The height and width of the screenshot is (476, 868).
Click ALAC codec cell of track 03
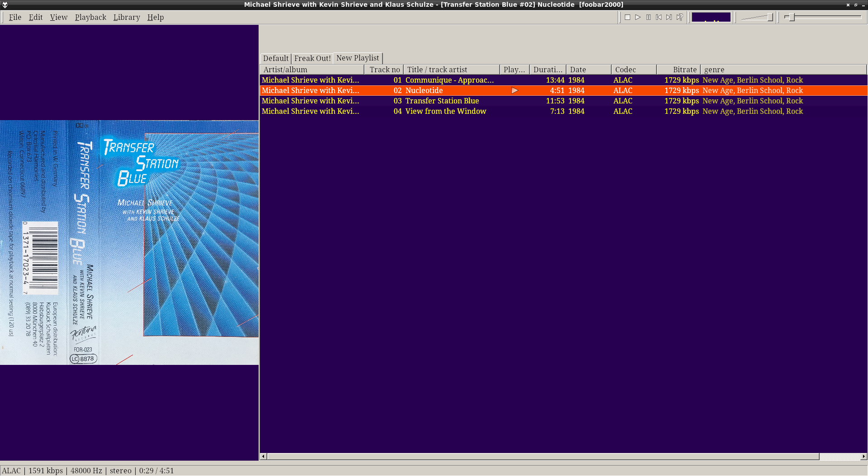pos(623,101)
